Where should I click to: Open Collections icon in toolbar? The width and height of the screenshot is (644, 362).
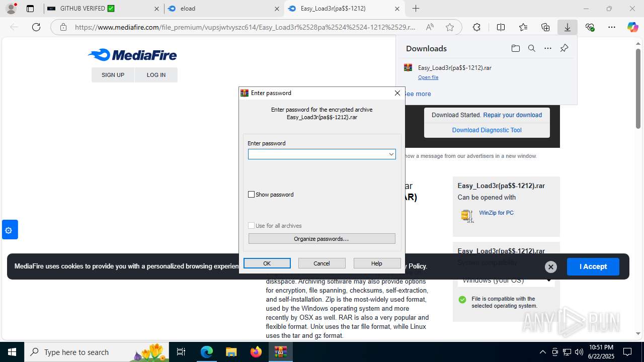545,27
